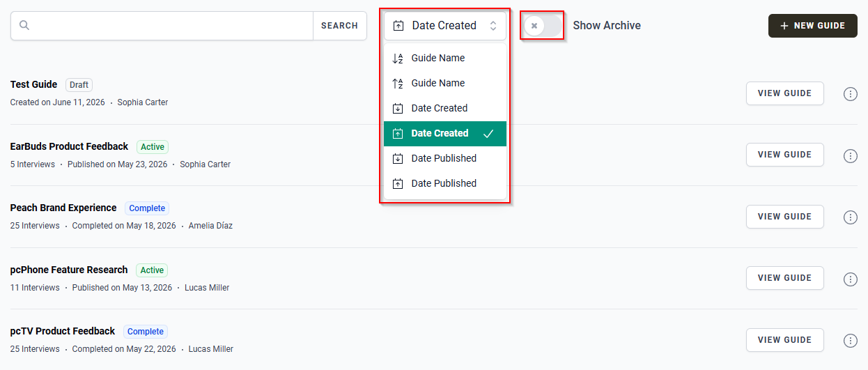Create a guide with the New Guide button

point(812,26)
